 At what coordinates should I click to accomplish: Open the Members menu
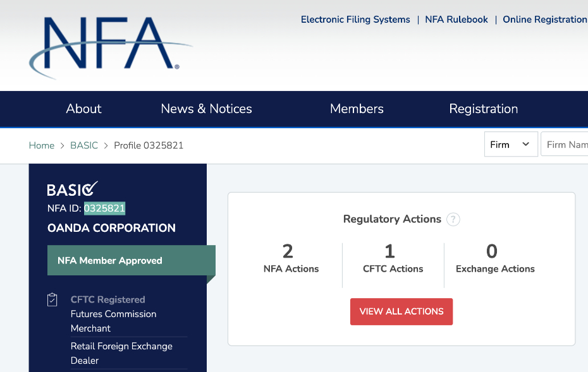[x=356, y=109]
